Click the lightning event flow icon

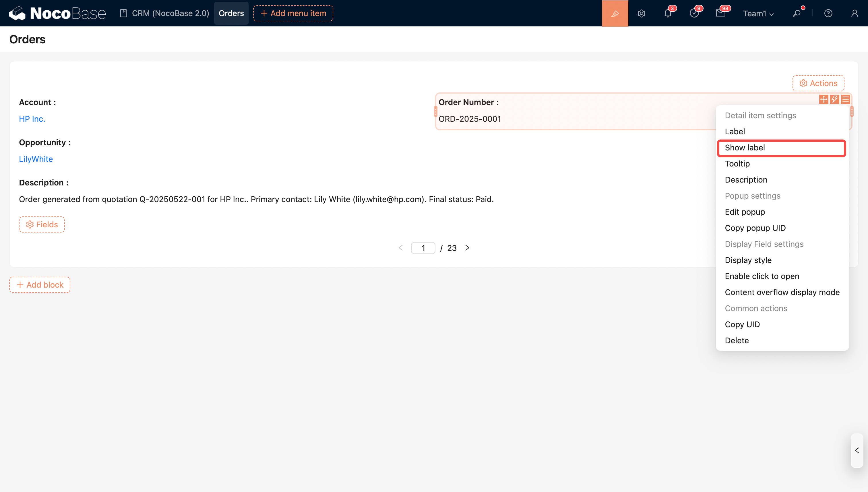834,99
